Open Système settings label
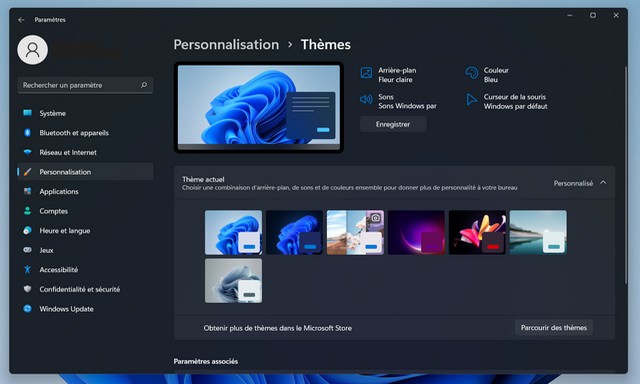The width and height of the screenshot is (640, 384). click(x=53, y=113)
